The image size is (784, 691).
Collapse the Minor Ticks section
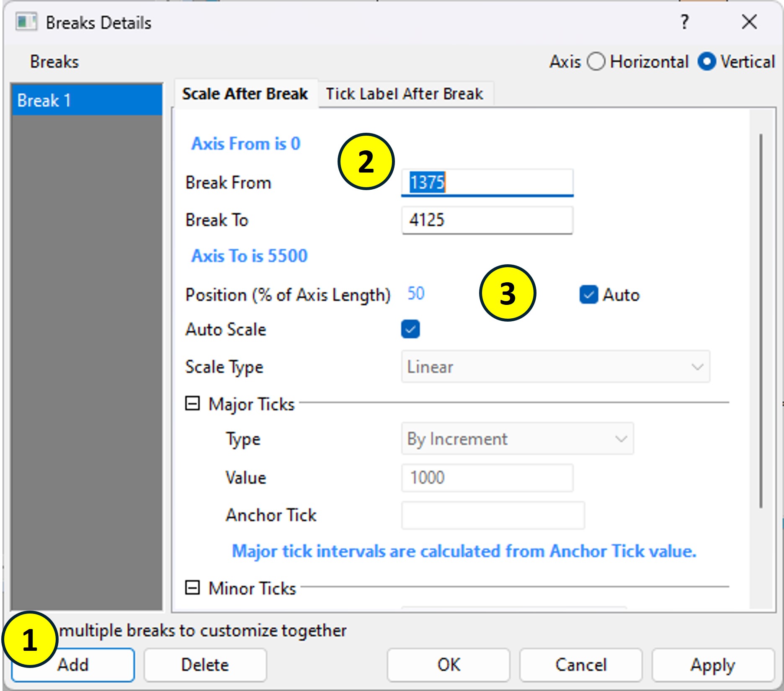(x=192, y=588)
